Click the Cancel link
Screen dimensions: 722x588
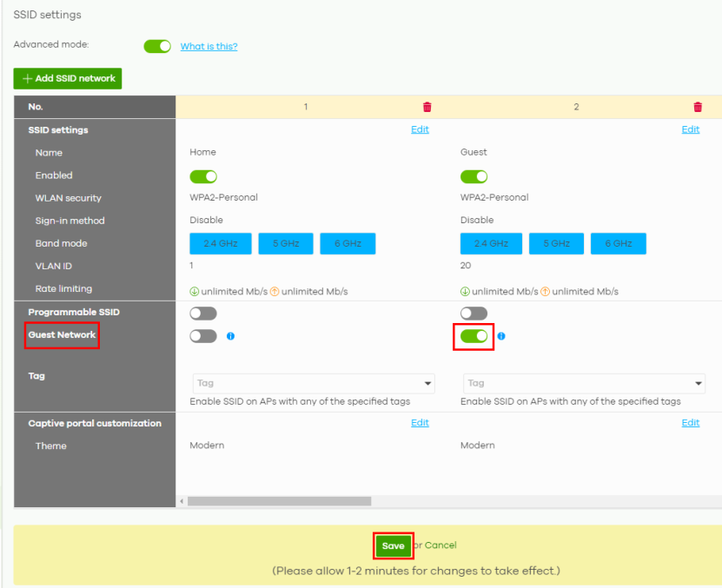pyautogui.click(x=440, y=545)
